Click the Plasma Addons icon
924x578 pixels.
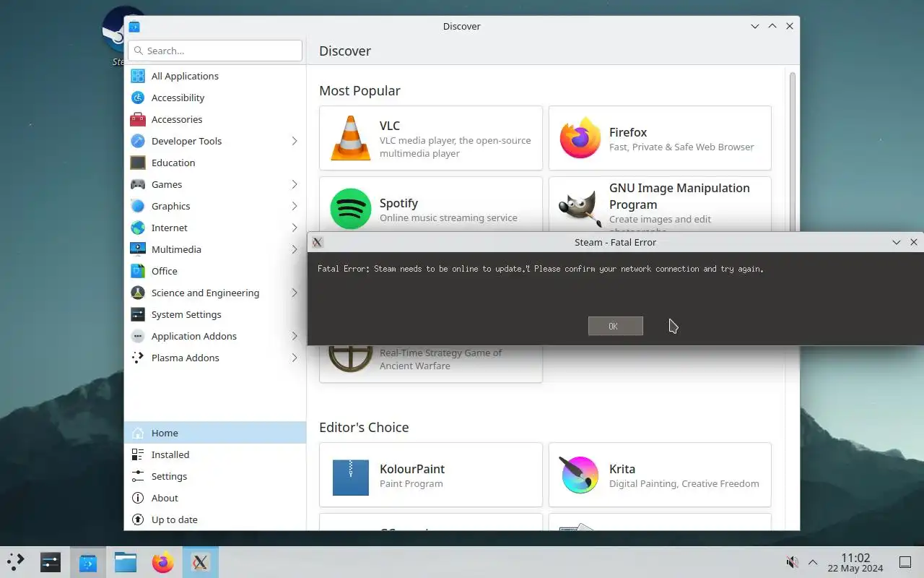click(x=138, y=358)
